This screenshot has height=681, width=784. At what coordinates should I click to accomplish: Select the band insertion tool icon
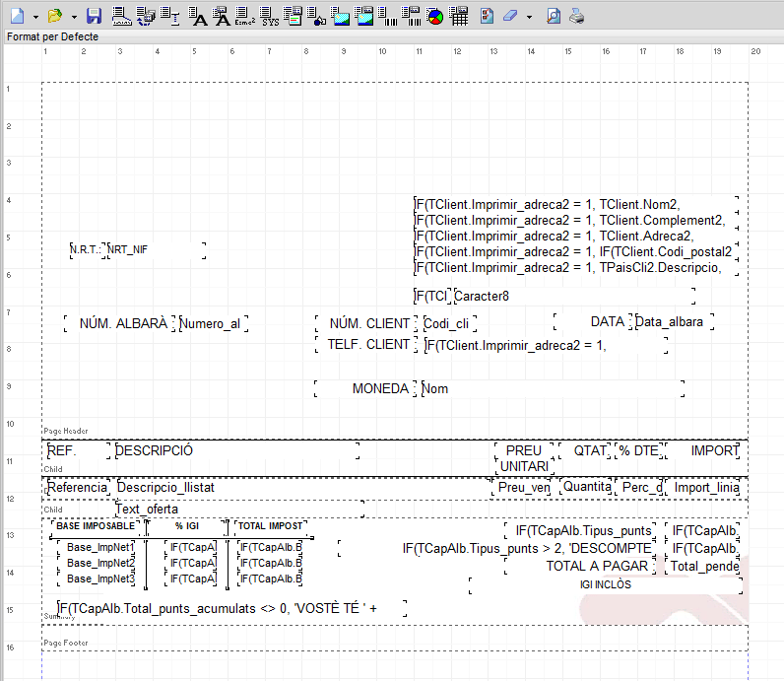coord(121,16)
